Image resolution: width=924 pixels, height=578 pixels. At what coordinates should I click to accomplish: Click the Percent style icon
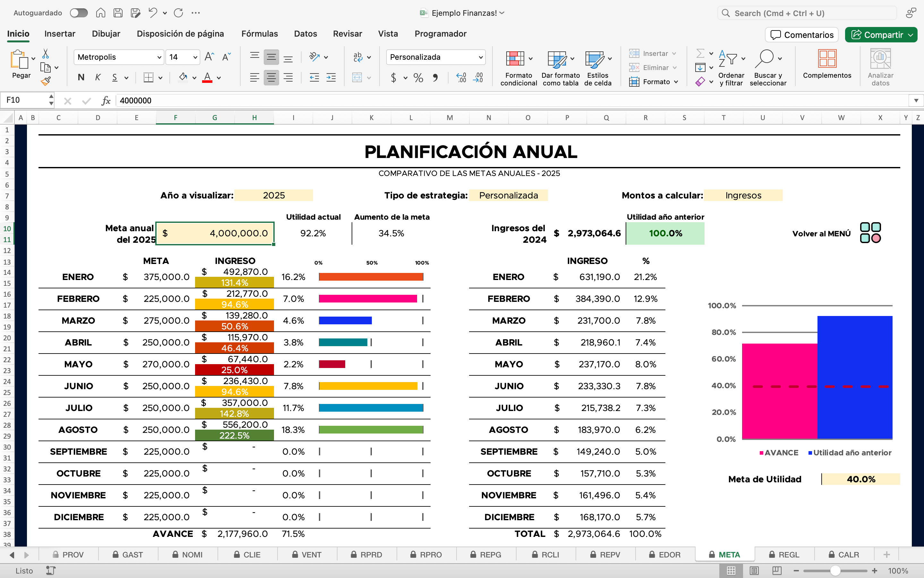point(418,78)
